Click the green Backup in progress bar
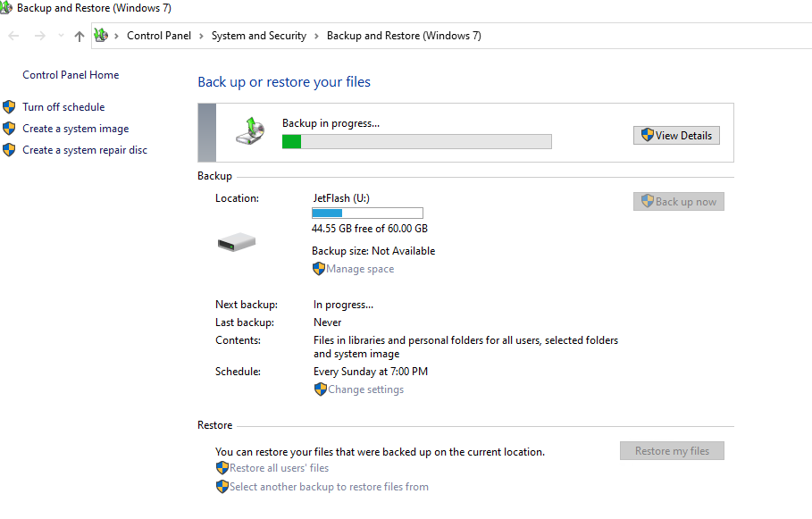The width and height of the screenshot is (812, 519). pos(417,141)
